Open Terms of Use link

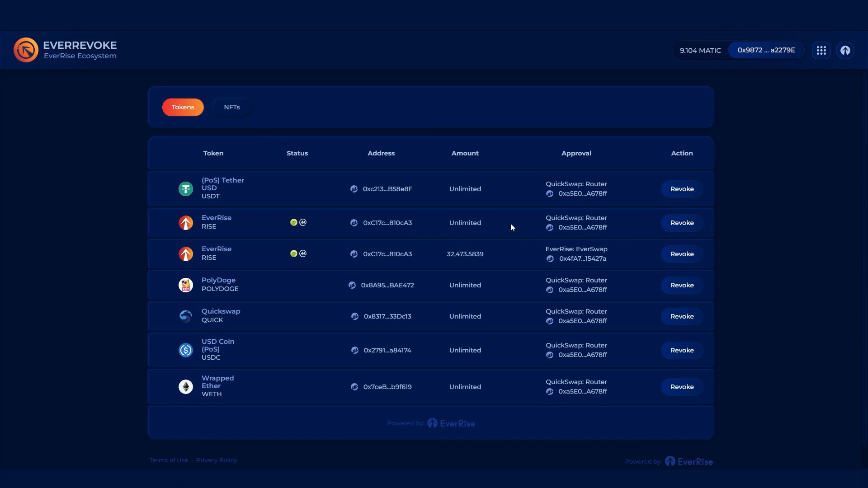[x=169, y=460]
